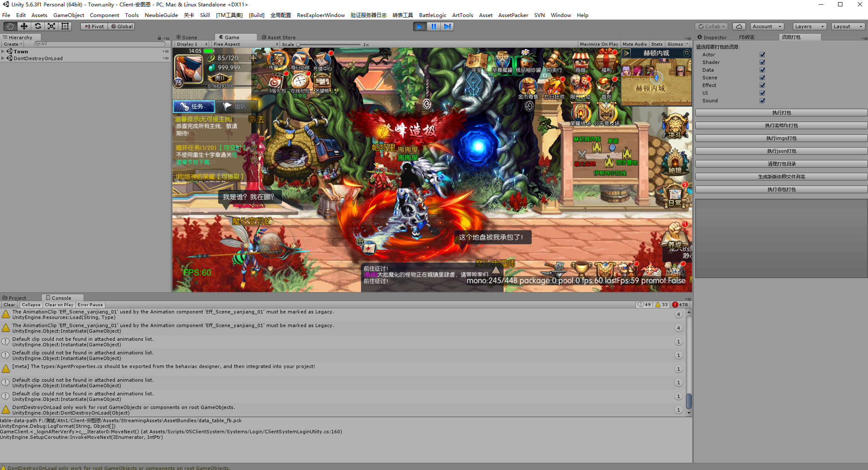
Task: Click the 商城 shop icon in game
Action: (x=580, y=62)
